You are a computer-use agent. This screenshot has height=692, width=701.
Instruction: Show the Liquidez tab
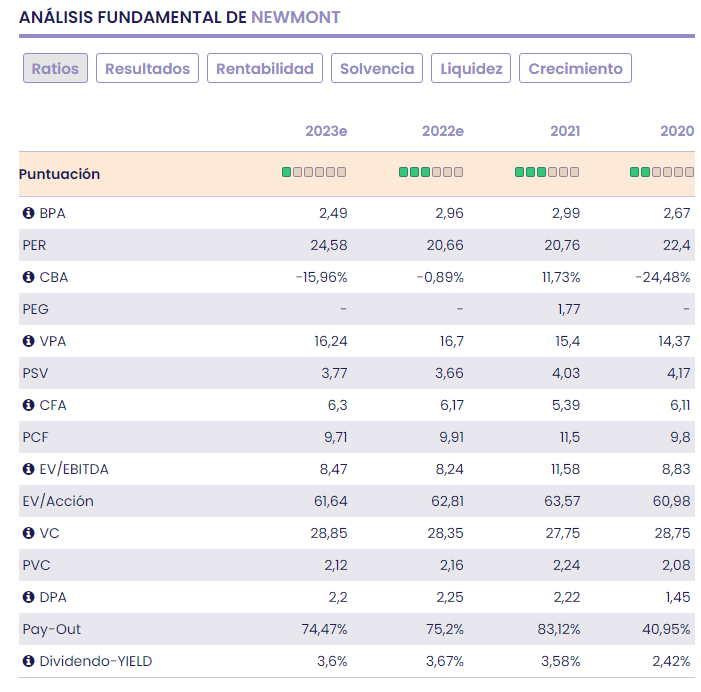(x=471, y=68)
